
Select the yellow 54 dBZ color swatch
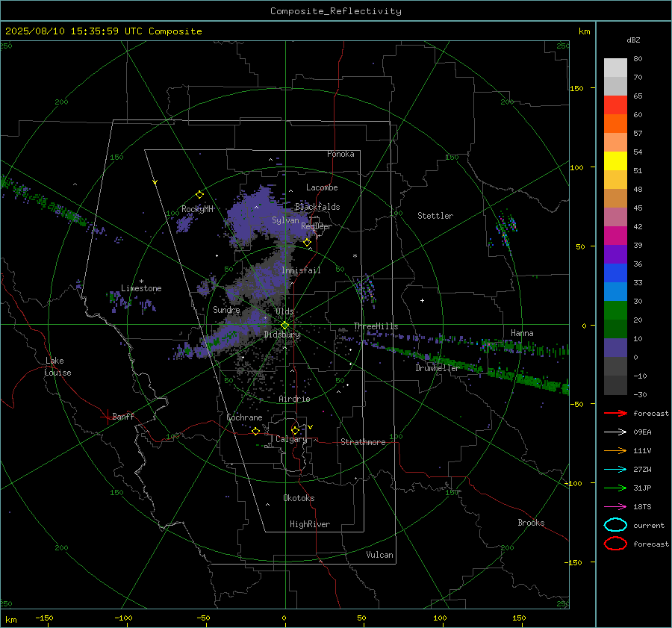coord(615,161)
